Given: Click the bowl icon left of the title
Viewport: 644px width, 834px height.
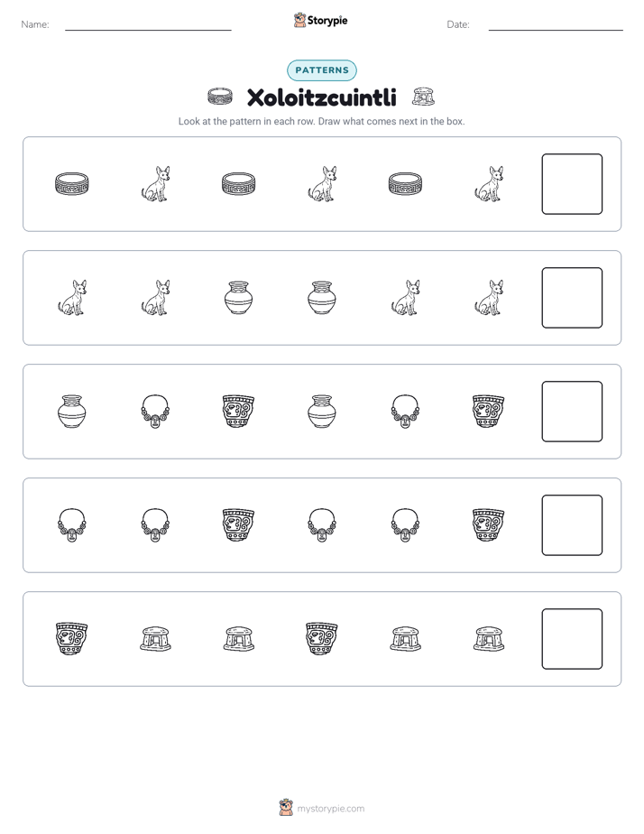Looking at the screenshot, I should click(220, 97).
